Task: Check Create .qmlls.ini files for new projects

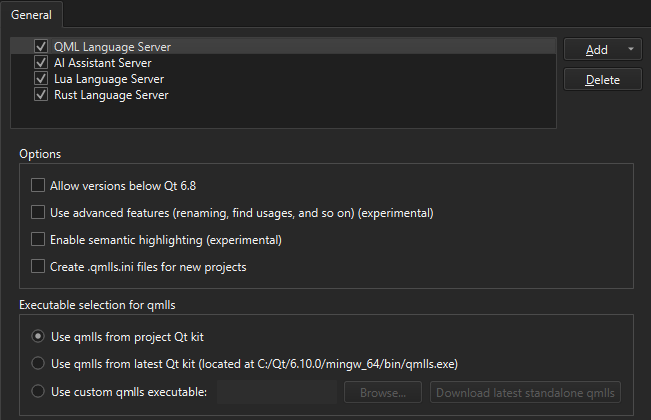Action: [38, 267]
